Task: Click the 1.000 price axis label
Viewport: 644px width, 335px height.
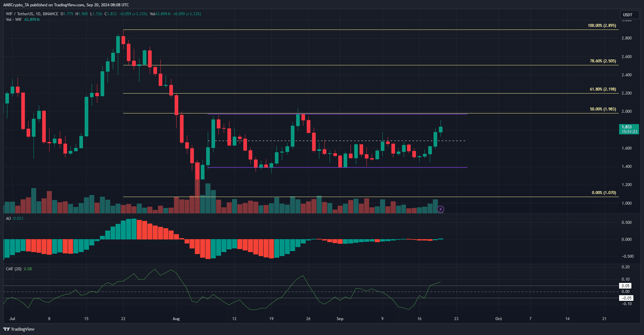Action: tap(626, 203)
